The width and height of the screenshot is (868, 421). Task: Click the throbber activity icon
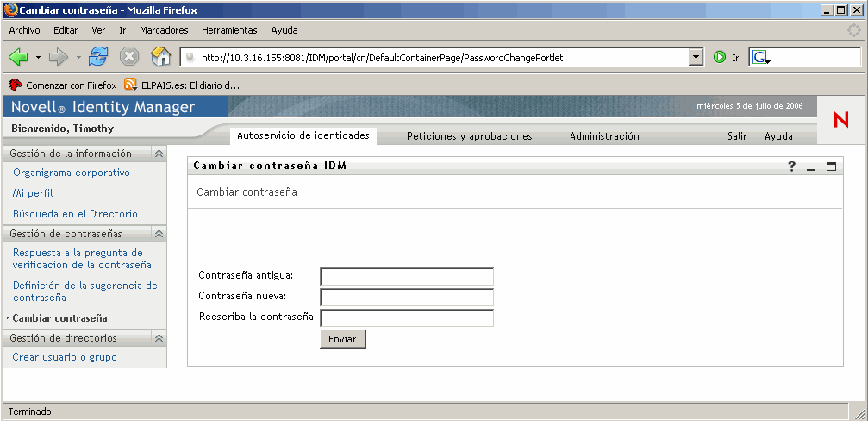854,30
